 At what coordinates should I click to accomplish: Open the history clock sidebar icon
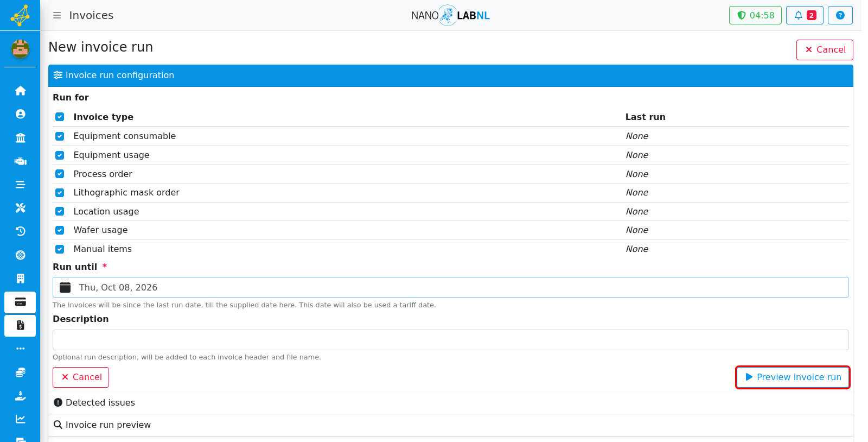(20, 231)
